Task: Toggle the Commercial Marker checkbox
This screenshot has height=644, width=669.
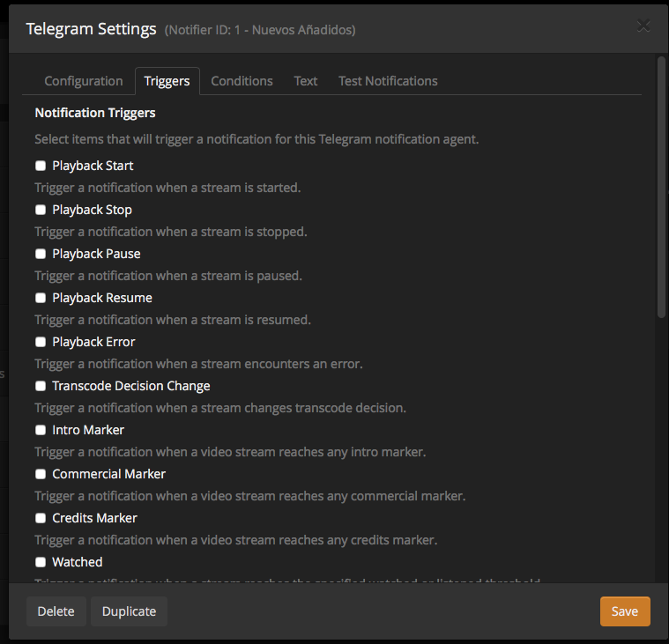Action: 41,474
